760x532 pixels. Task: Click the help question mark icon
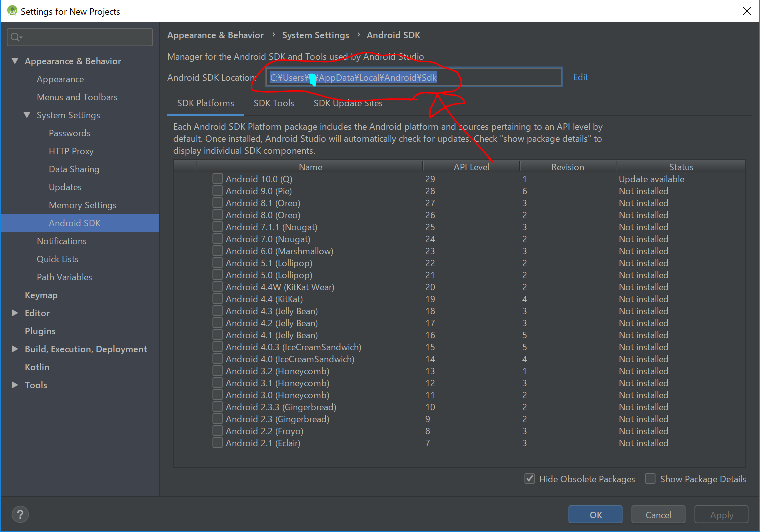20,514
